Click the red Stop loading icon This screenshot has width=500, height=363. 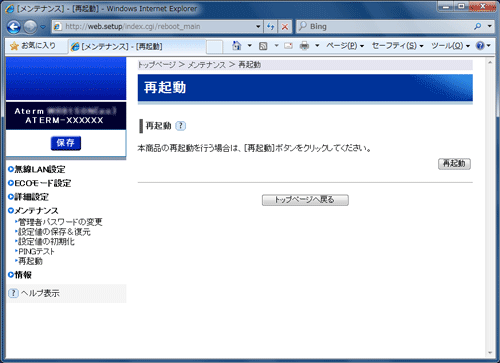tap(285, 27)
